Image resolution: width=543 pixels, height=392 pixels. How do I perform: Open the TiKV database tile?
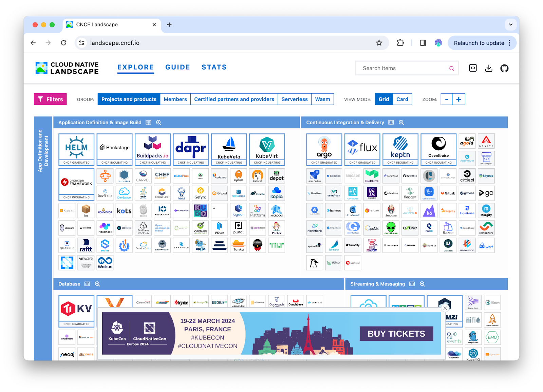point(76,311)
